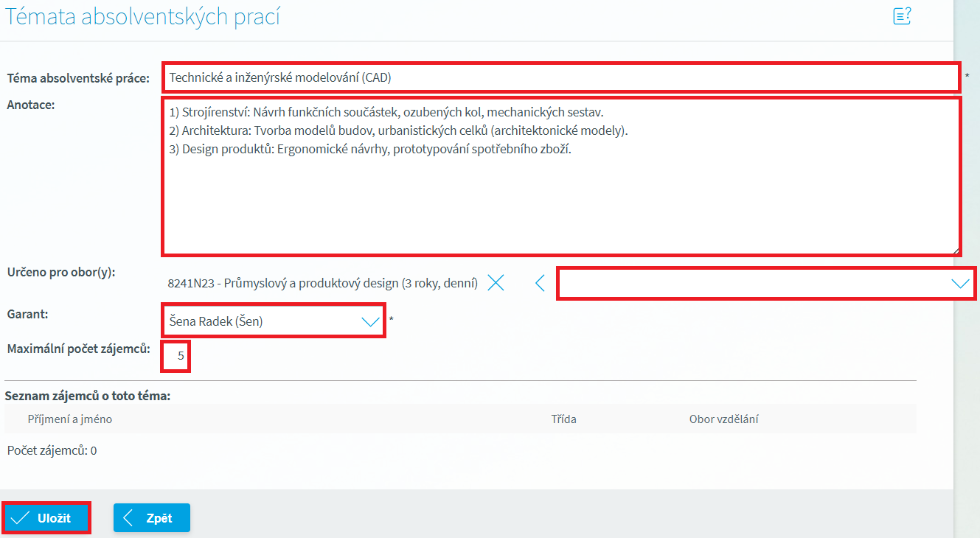
Task: Click the Počet zájemců: 0 text
Action: [52, 450]
